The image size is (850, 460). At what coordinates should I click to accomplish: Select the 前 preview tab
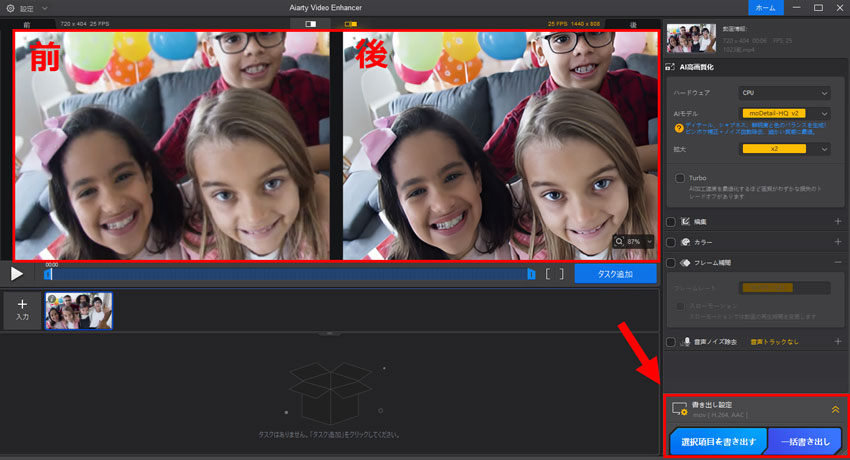27,24
